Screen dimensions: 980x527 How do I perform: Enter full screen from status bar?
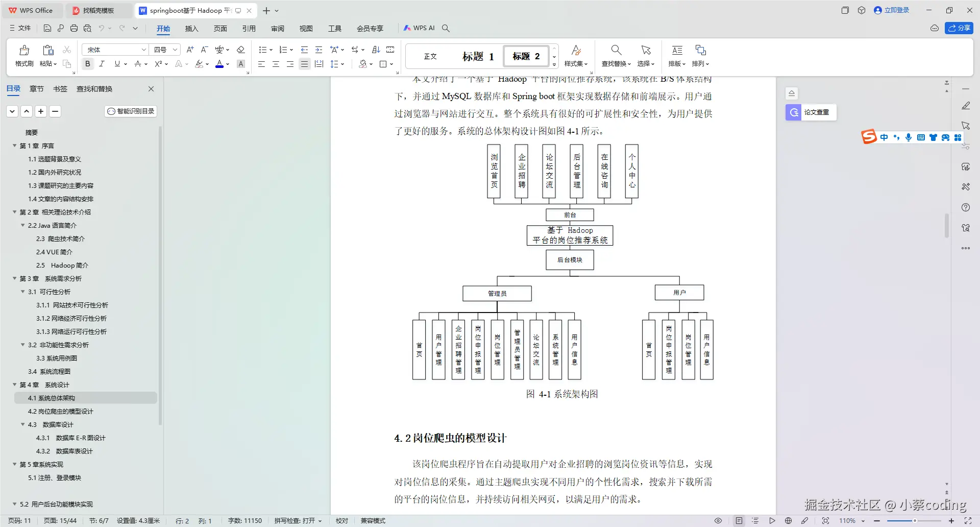tap(968, 521)
